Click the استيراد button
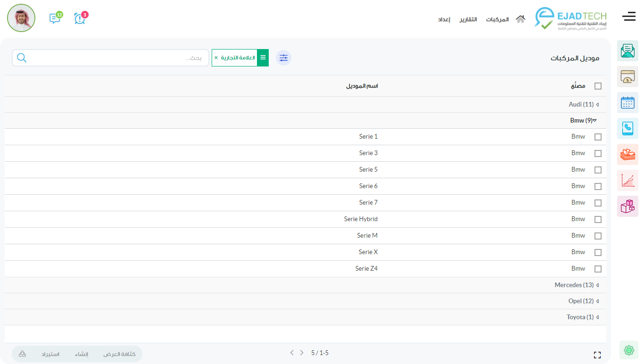Image resolution: width=644 pixels, height=364 pixels. click(50, 354)
